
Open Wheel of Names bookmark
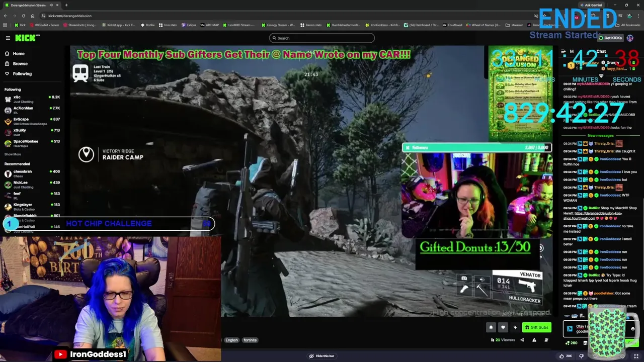(484, 25)
